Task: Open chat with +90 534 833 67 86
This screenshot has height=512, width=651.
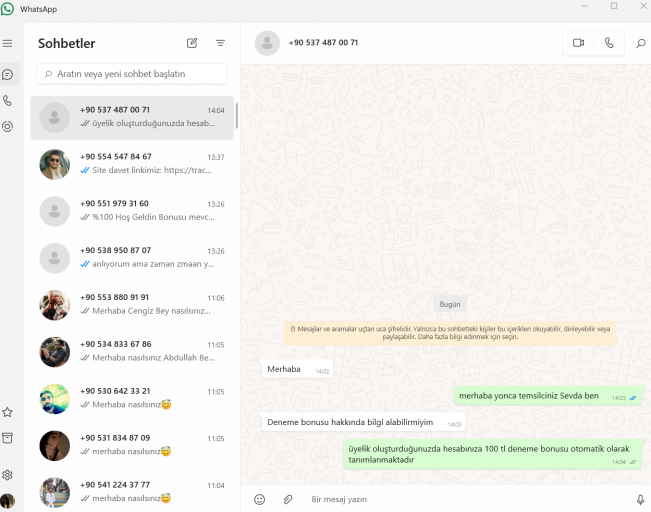Action: coord(132,352)
